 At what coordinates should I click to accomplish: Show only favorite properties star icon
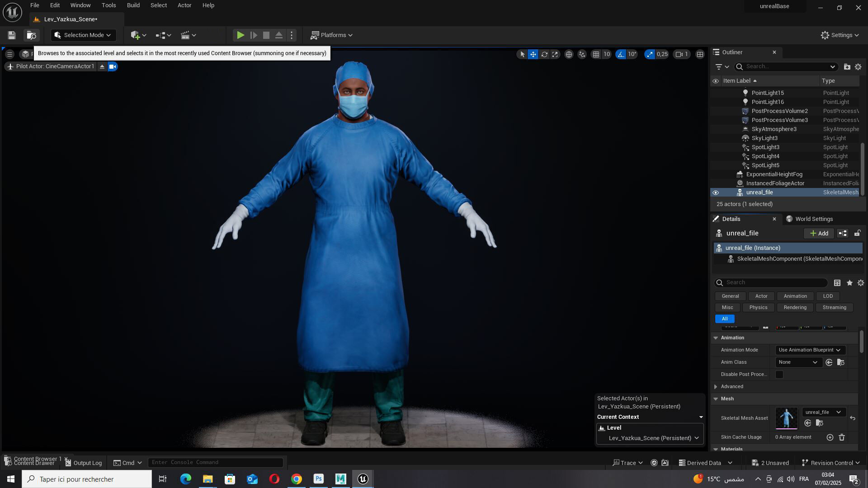pyautogui.click(x=849, y=283)
